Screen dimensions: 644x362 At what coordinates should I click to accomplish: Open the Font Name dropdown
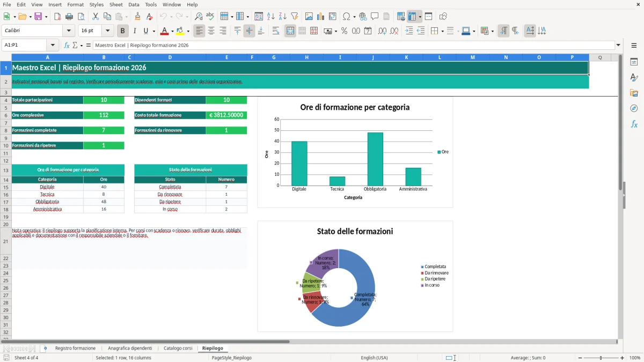click(x=68, y=31)
